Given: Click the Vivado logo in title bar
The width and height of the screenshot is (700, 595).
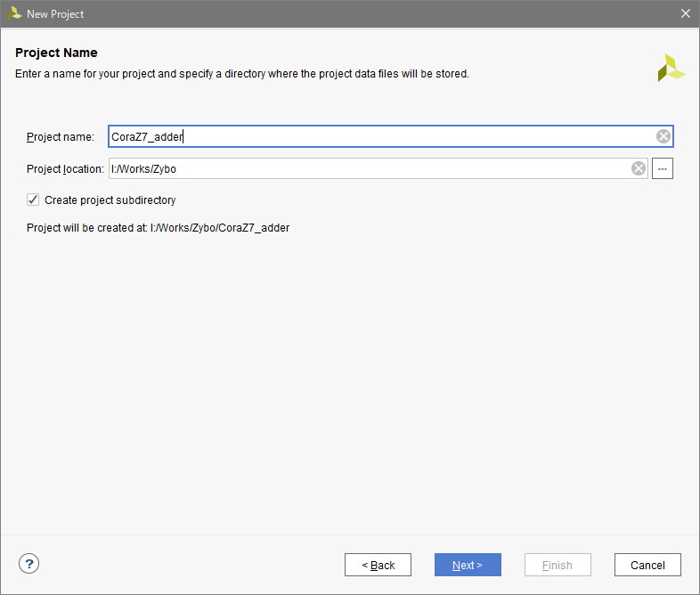Looking at the screenshot, I should tap(14, 13).
